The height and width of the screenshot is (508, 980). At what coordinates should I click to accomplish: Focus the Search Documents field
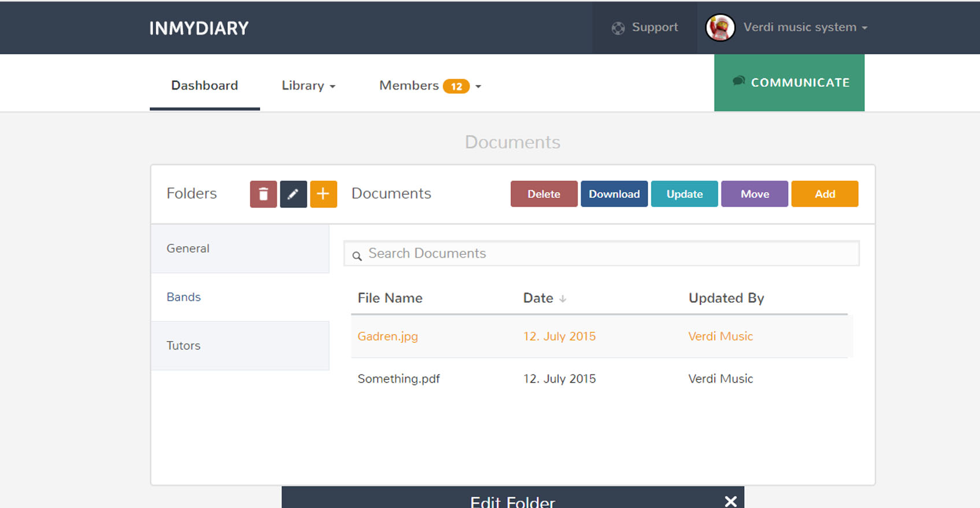(601, 254)
